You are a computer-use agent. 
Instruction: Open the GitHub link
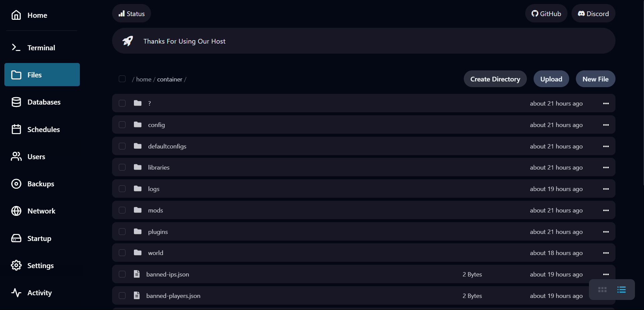(546, 14)
